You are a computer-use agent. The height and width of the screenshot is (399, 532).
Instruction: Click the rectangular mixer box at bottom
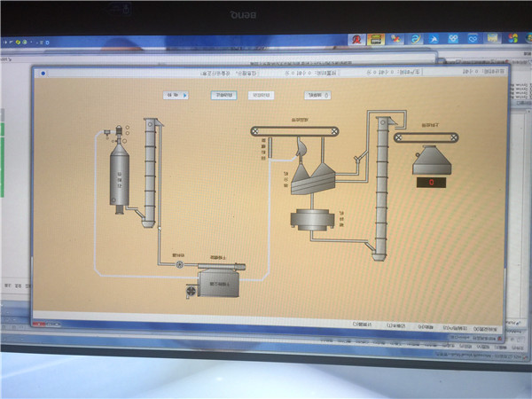(x=218, y=284)
